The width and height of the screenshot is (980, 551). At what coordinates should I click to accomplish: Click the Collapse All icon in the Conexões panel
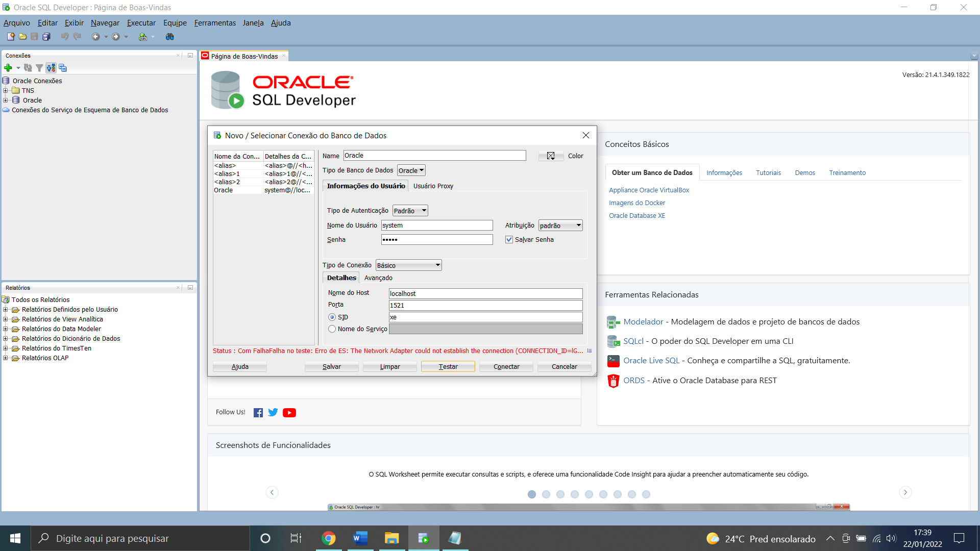(x=63, y=68)
